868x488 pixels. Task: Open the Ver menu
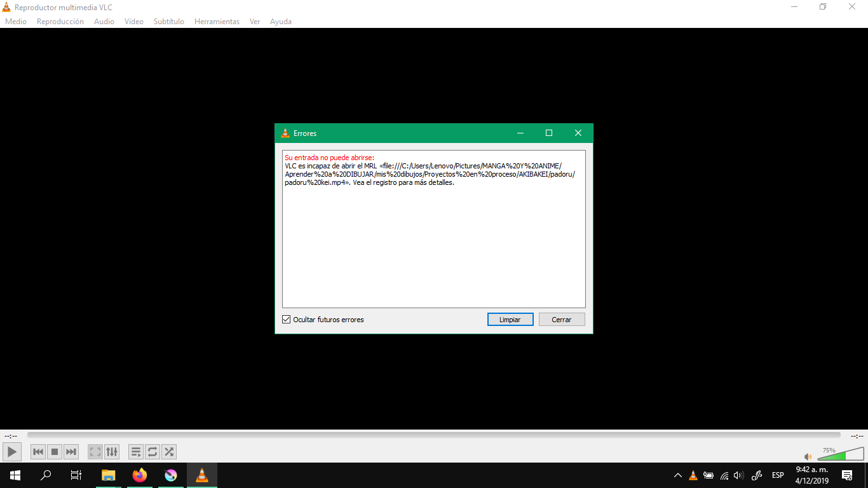click(255, 22)
